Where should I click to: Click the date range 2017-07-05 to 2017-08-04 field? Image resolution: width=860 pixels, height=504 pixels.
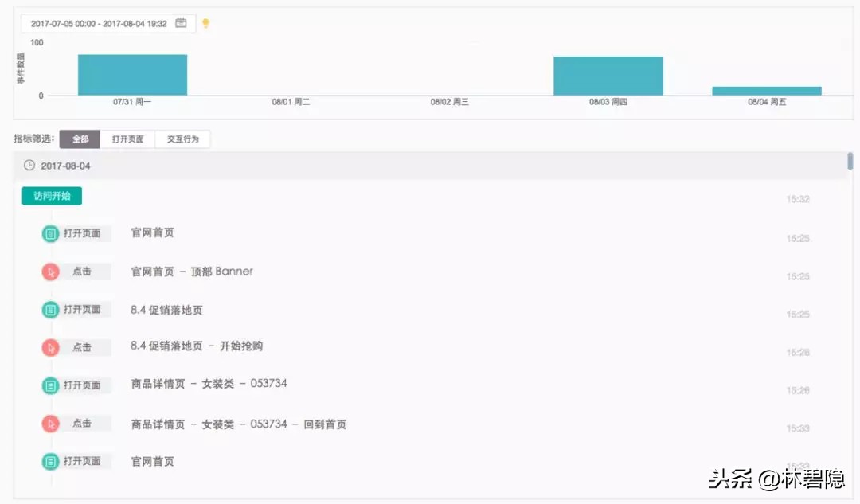(x=108, y=24)
